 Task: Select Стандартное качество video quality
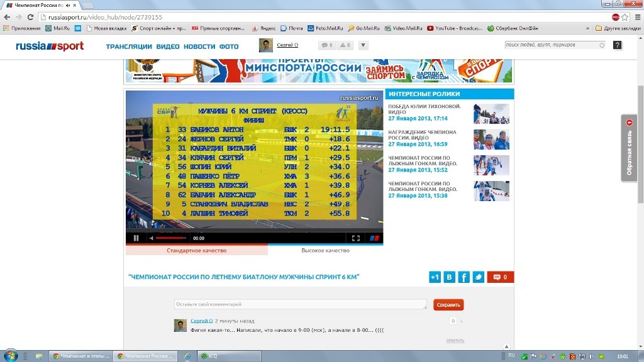pyautogui.click(x=196, y=250)
